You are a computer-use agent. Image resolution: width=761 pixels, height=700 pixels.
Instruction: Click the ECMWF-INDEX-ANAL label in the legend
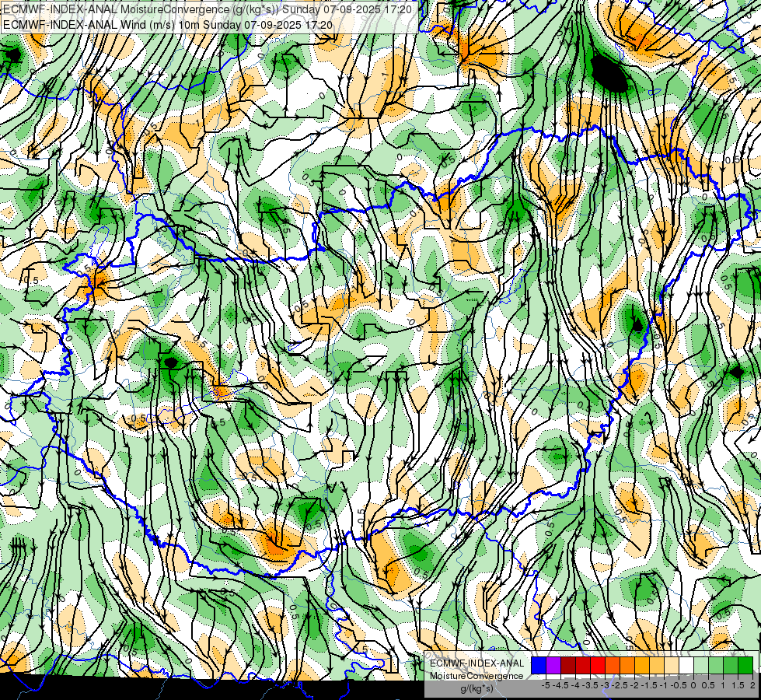click(x=476, y=663)
